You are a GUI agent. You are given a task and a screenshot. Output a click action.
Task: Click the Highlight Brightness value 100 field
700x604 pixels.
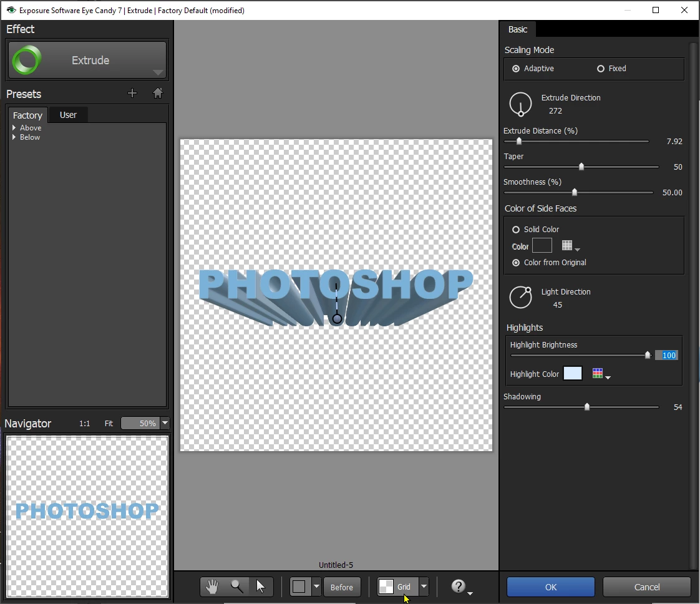pyautogui.click(x=666, y=355)
